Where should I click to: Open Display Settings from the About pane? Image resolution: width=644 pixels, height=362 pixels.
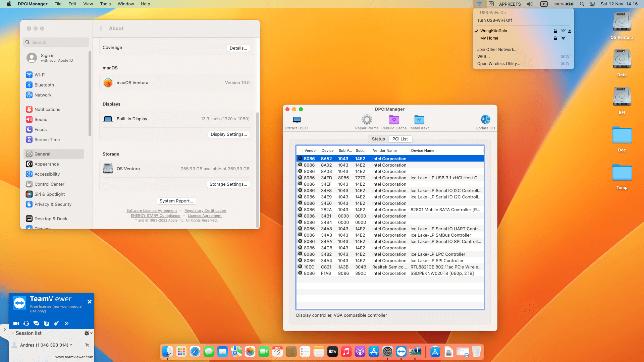pyautogui.click(x=229, y=134)
